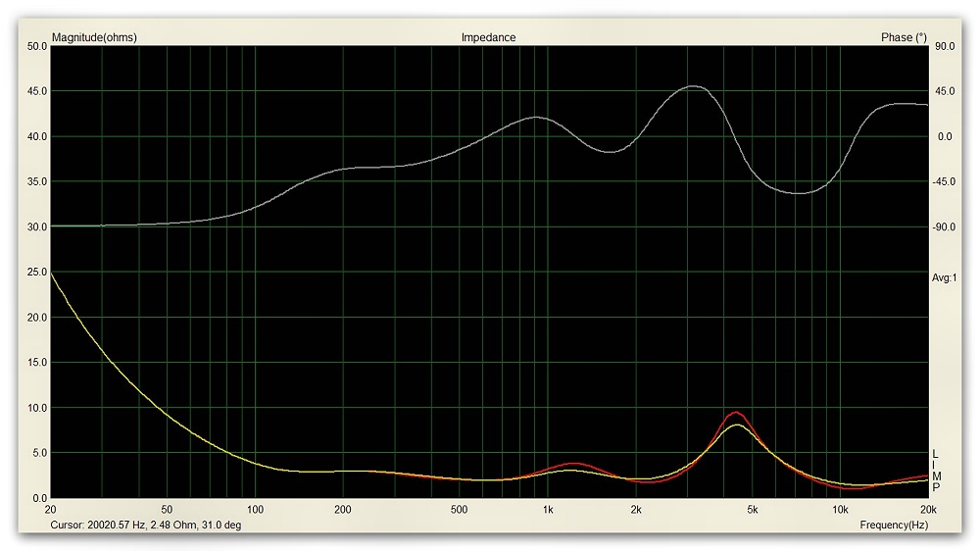Select the 1k frequency tick label
Image resolution: width=980 pixels, height=551 pixels.
(548, 511)
